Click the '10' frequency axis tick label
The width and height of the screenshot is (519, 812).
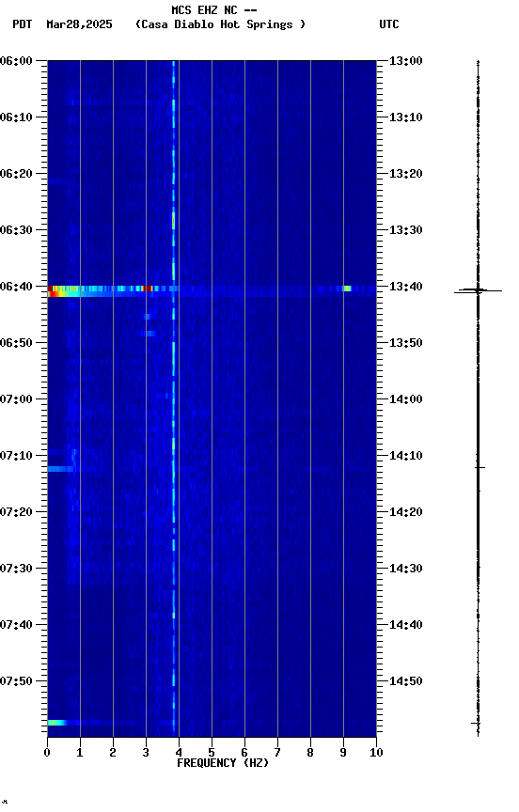376,753
